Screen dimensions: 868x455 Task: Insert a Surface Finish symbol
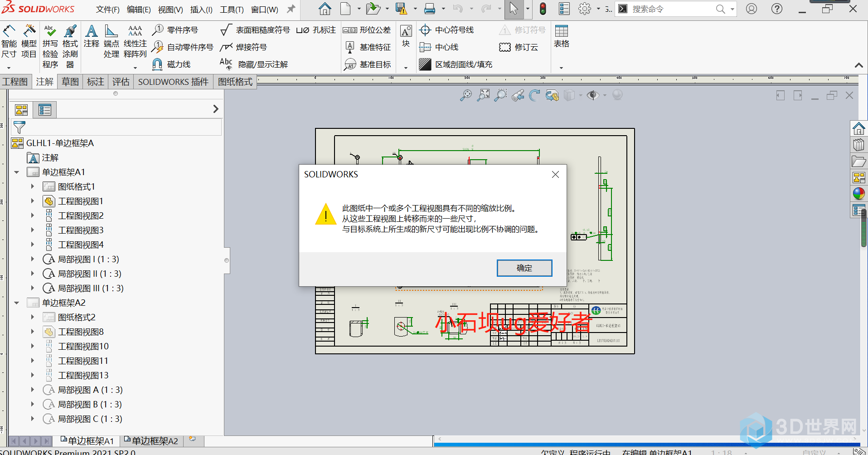point(255,30)
